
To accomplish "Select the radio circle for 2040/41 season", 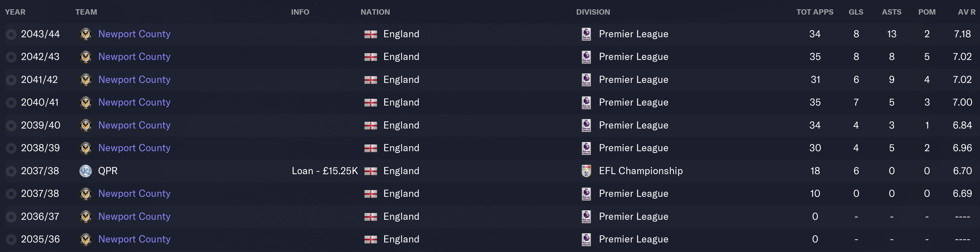I will pos(11,103).
